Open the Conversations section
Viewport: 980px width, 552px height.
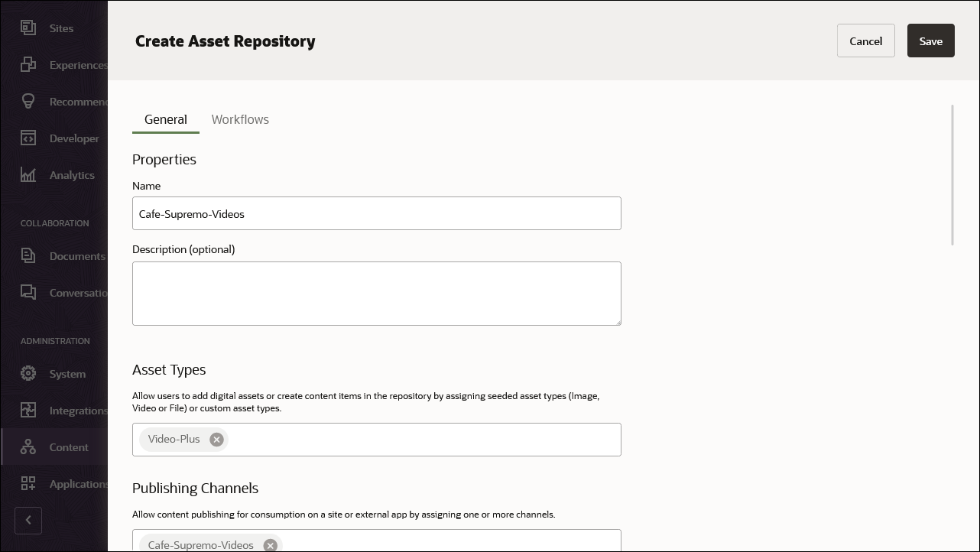[x=80, y=293]
